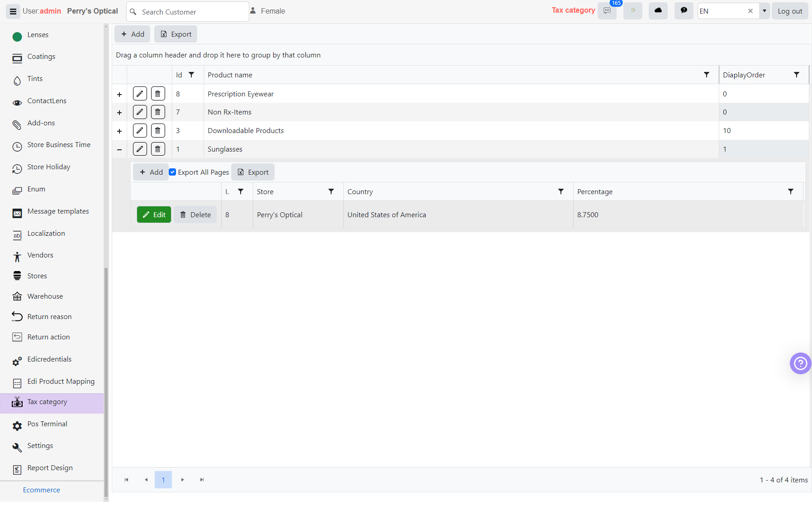This screenshot has height=510, width=812.
Task: Clear the EN language selection
Action: 750,11
